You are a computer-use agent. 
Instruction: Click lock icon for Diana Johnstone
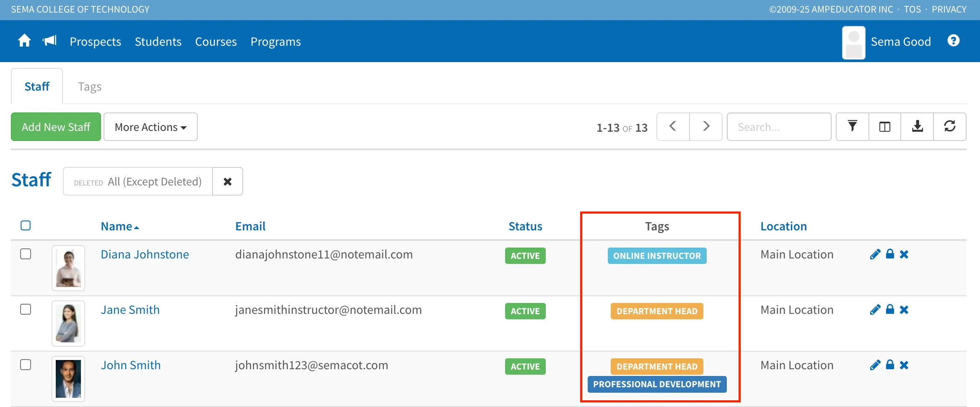pos(890,254)
